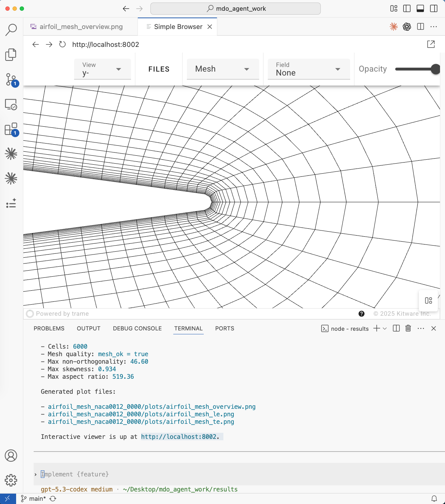445x504 pixels.
Task: Open Source Control view
Action: [11, 79]
